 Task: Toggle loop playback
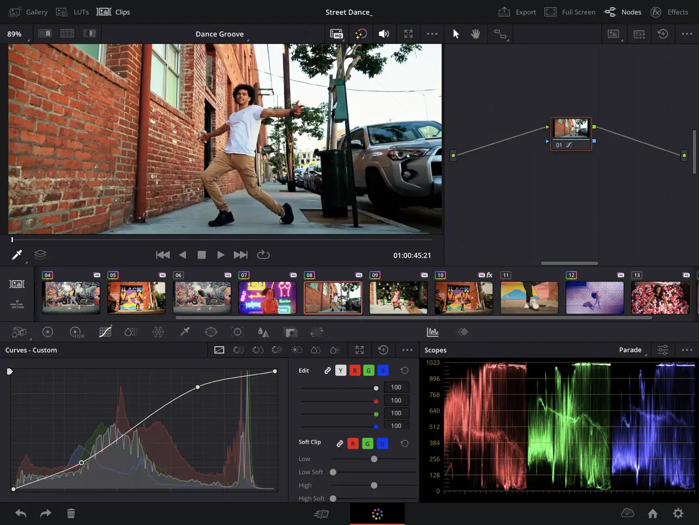pos(263,255)
